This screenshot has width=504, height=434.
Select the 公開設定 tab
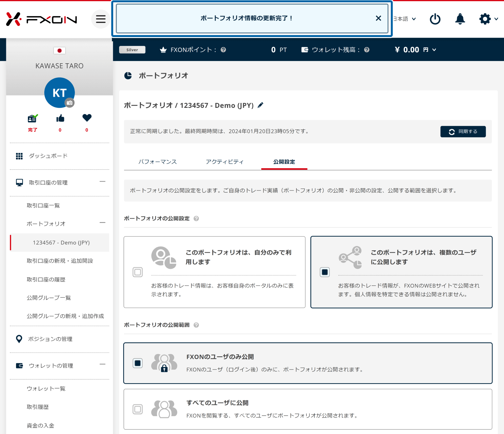[284, 162]
